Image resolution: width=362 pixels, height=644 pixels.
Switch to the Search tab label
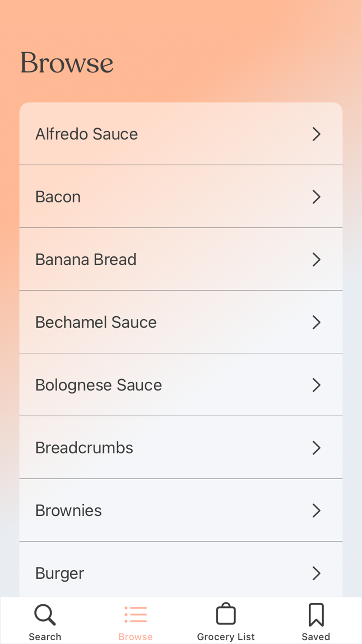click(45, 637)
